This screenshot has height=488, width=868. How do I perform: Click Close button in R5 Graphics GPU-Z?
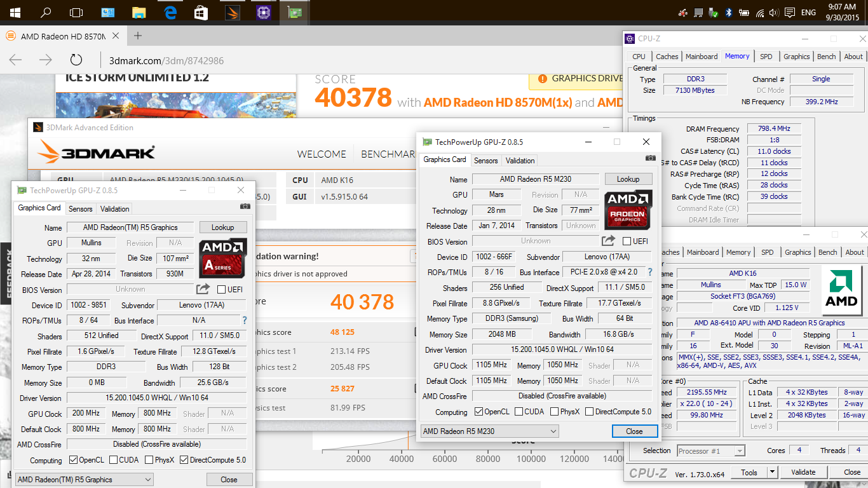point(229,480)
